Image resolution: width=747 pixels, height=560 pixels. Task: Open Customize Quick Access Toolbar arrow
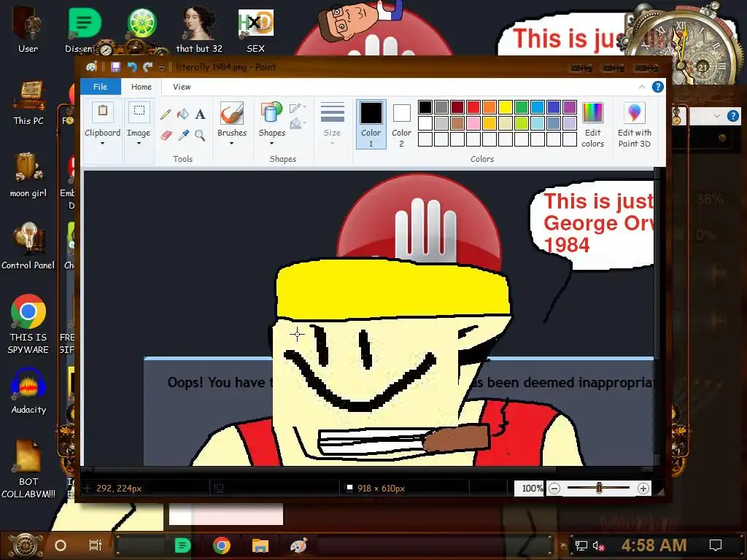click(x=161, y=68)
